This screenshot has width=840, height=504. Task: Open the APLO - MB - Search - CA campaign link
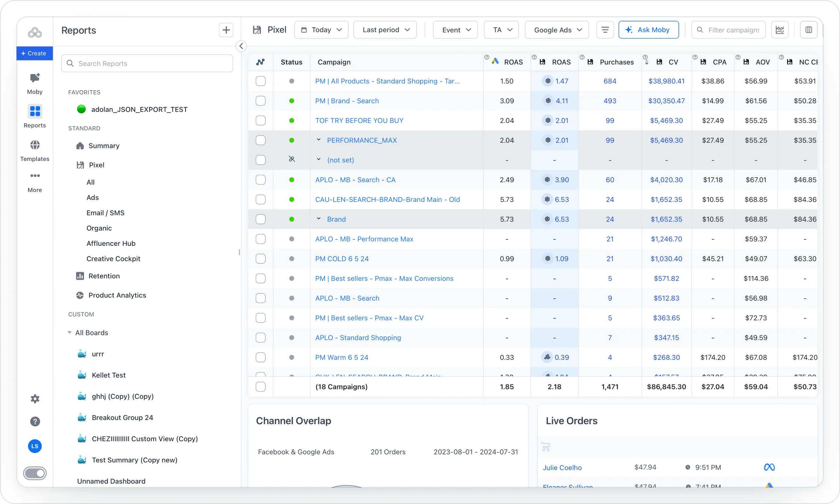(355, 180)
